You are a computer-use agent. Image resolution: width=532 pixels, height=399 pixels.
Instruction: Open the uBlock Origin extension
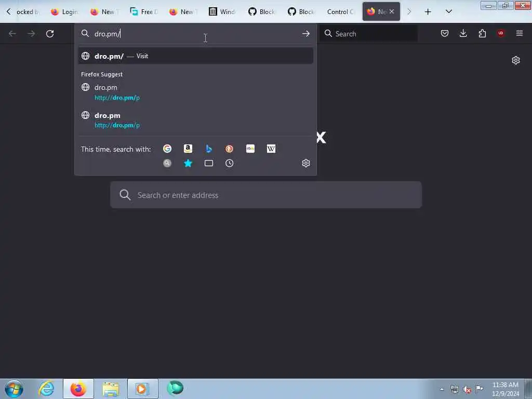pyautogui.click(x=501, y=33)
